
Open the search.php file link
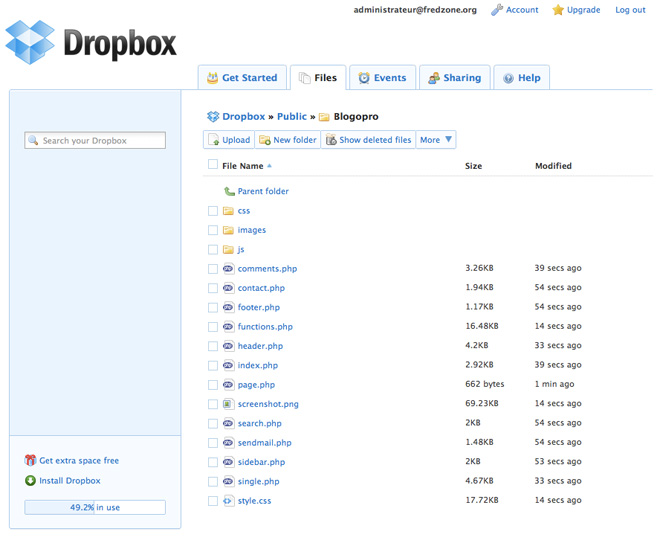click(259, 423)
